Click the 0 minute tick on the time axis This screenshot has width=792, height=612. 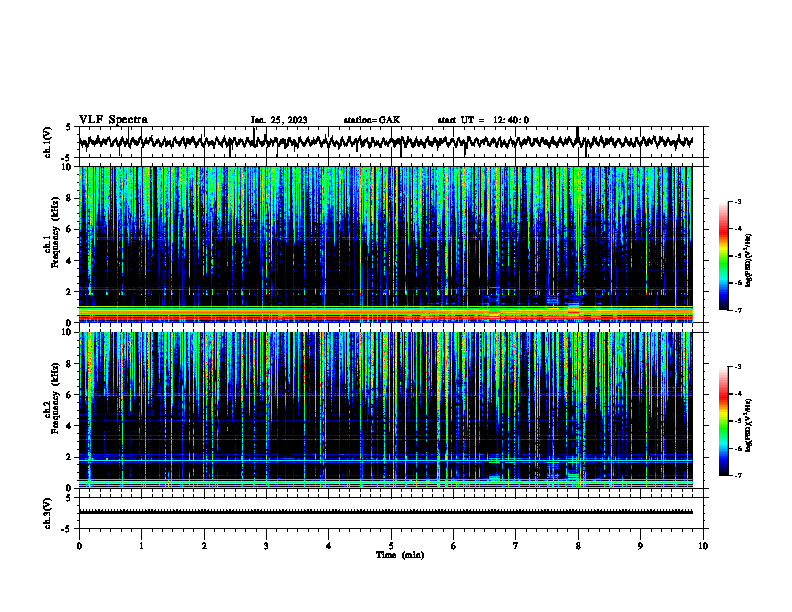79,546
